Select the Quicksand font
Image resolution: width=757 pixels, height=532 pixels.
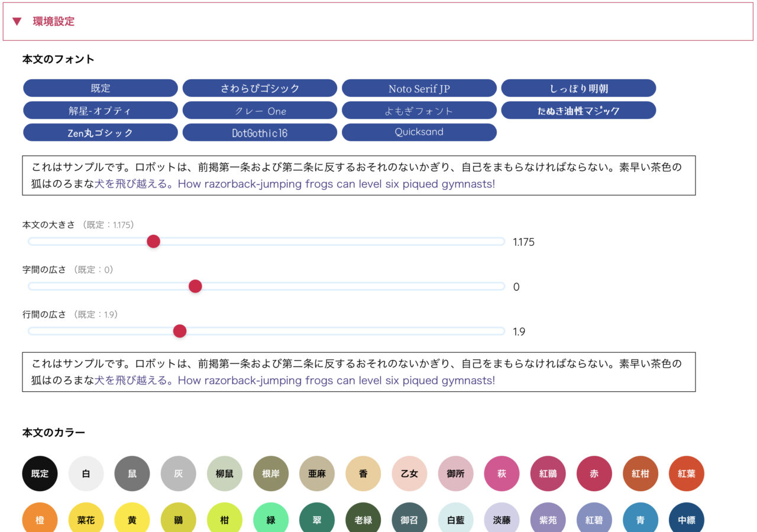pos(419,132)
